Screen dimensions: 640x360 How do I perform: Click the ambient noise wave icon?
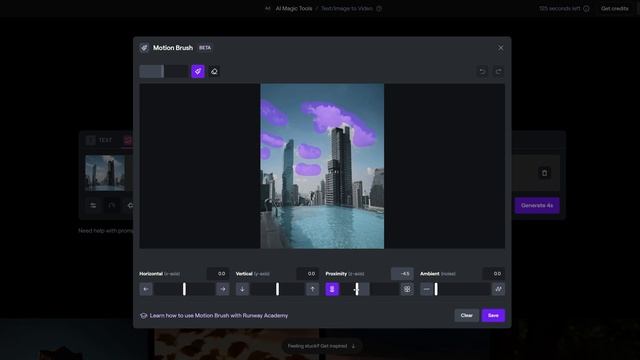pyautogui.click(x=498, y=289)
